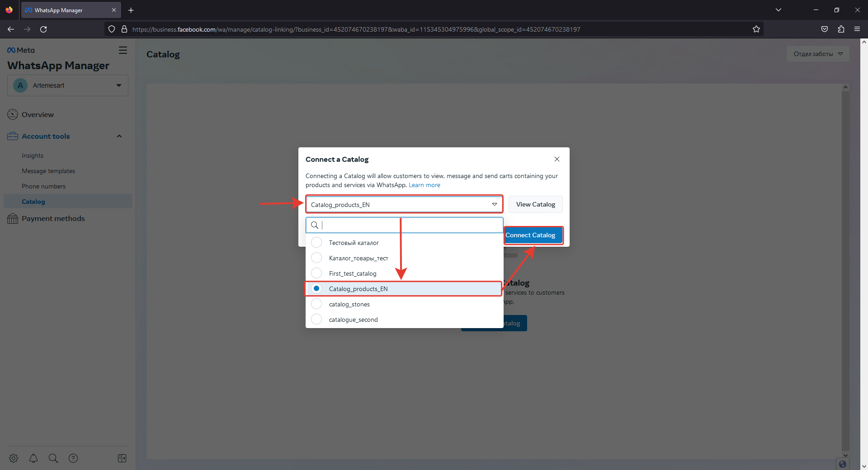This screenshot has height=470, width=868.
Task: Bookmark this page with star icon
Action: click(756, 29)
